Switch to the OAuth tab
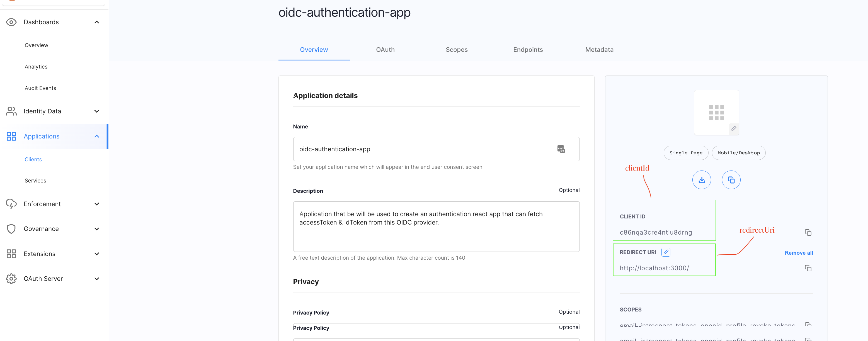Screen dimensions: 868x341 (x=385, y=49)
